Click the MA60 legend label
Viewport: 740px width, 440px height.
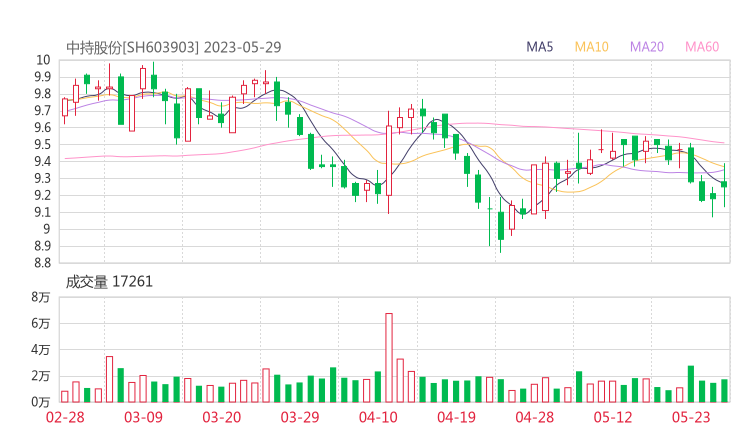pyautogui.click(x=702, y=47)
